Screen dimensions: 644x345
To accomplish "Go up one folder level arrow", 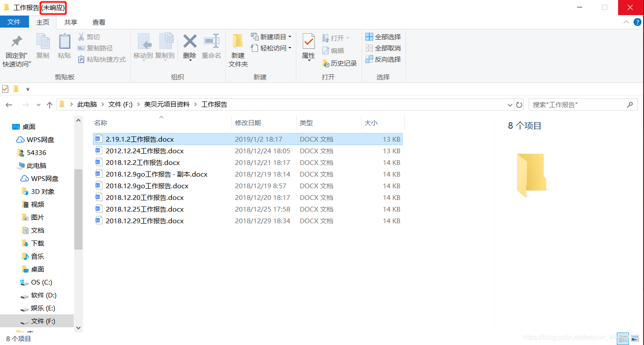I will point(50,105).
